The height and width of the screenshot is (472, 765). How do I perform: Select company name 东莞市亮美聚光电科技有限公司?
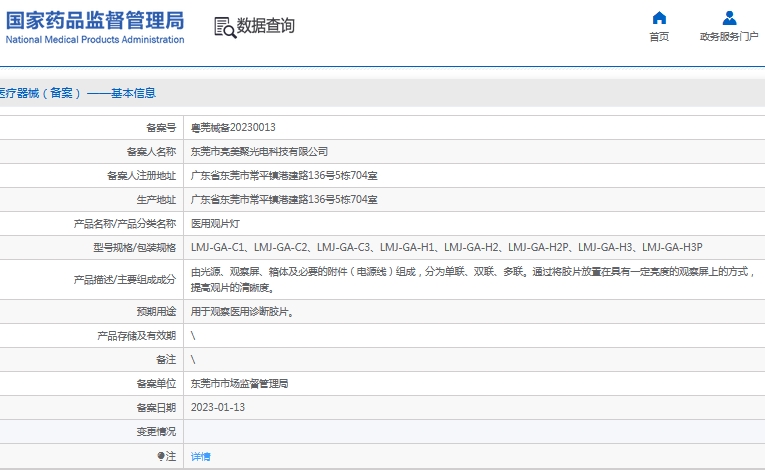click(x=259, y=151)
